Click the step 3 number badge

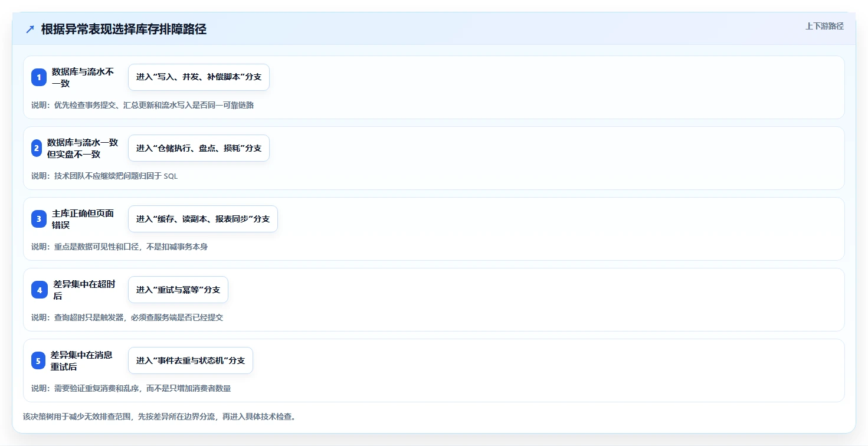pos(39,219)
